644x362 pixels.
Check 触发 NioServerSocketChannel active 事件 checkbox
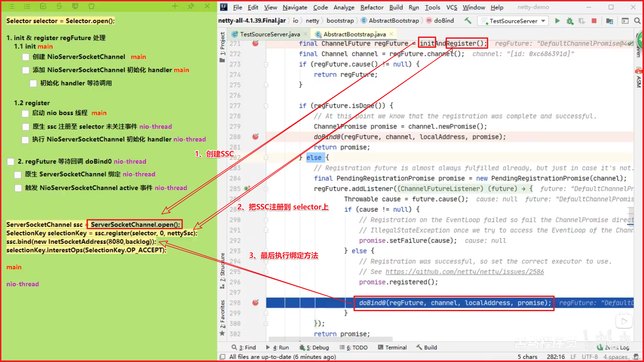(18, 188)
